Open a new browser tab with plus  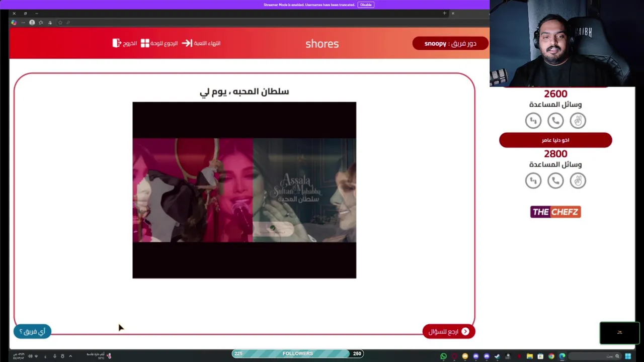444,13
